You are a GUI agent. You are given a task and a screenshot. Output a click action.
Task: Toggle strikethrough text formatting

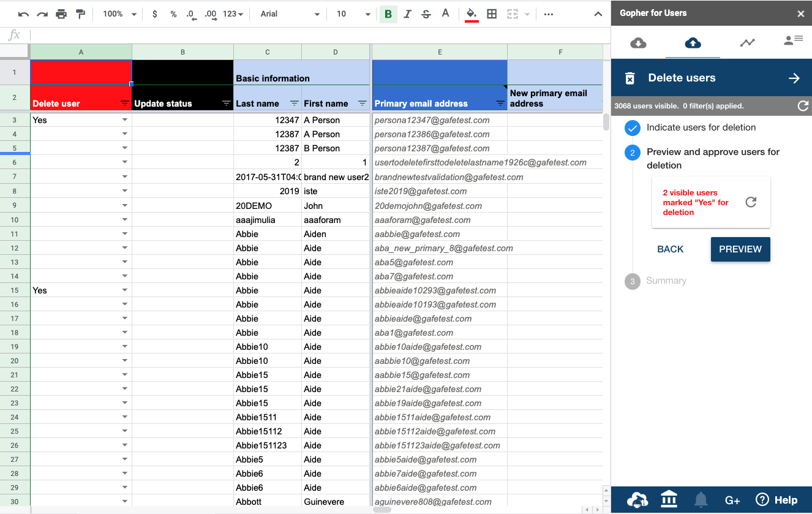[x=426, y=14]
